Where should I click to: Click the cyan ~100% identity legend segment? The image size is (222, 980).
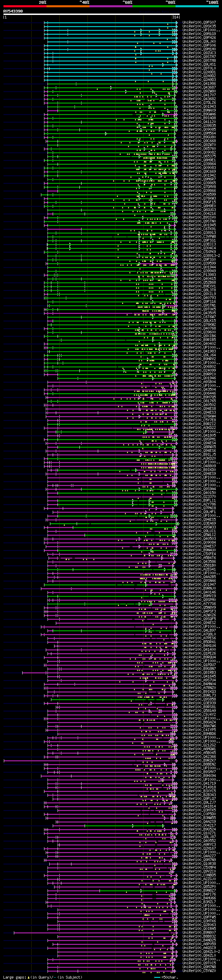pos(197,6)
